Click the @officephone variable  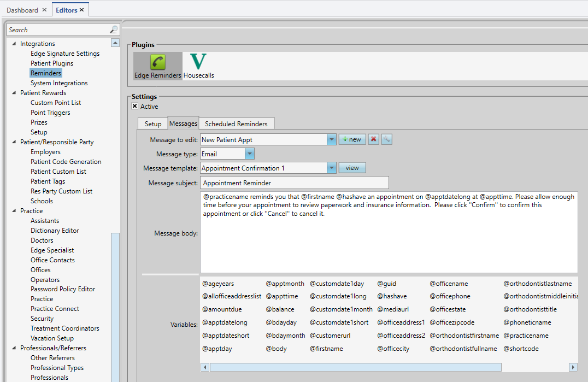[x=450, y=296]
